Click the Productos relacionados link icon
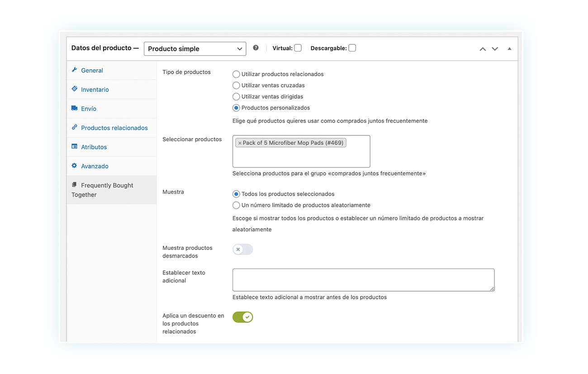This screenshot has height=374, width=588. pyautogui.click(x=74, y=127)
